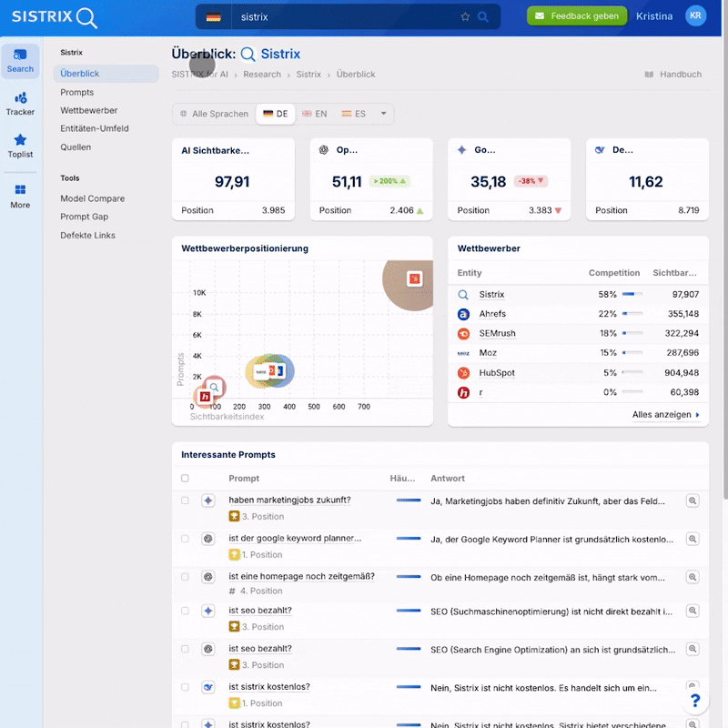Click the SISTRIX logo
This screenshot has height=728, width=728.
(55, 16)
